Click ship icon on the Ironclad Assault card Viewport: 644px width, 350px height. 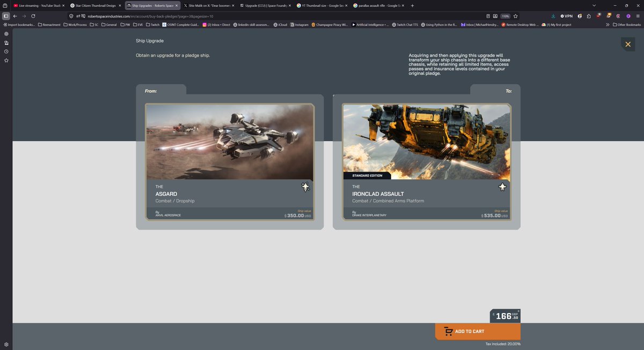pyautogui.click(x=502, y=187)
